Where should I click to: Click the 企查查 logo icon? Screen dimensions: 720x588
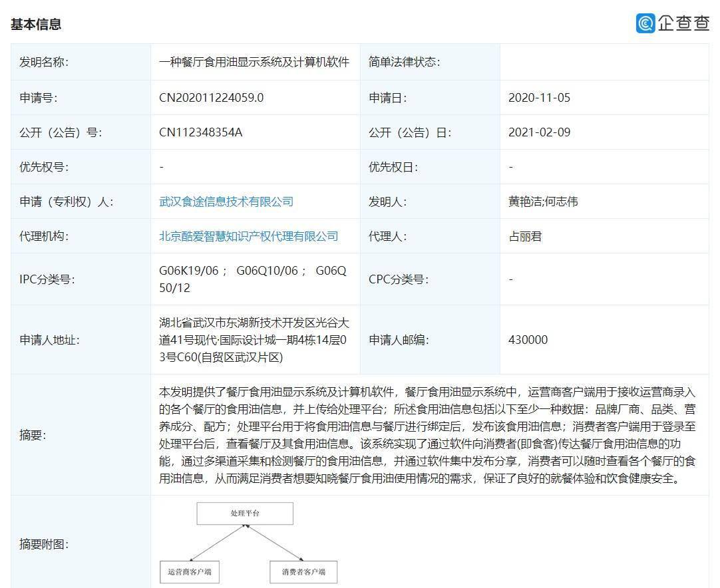645,23
